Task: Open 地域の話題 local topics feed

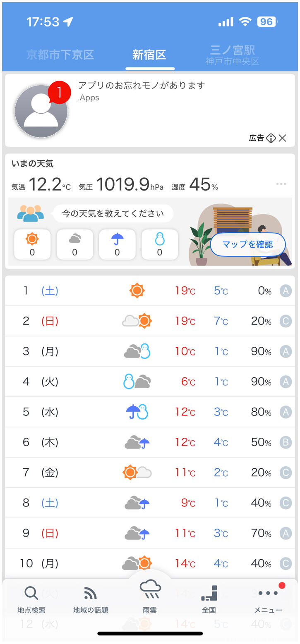Action: point(90,600)
